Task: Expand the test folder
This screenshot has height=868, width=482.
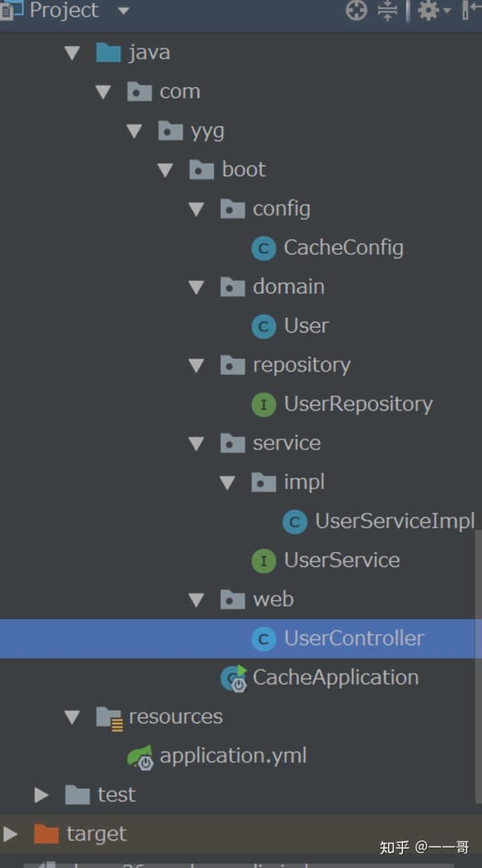Action: (x=42, y=795)
